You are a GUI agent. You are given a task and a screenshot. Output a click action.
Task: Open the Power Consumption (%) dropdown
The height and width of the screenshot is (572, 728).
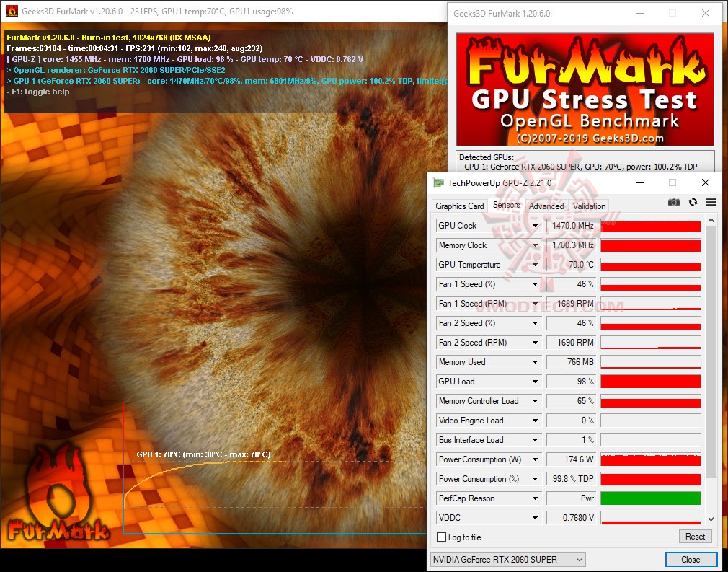pos(535,479)
